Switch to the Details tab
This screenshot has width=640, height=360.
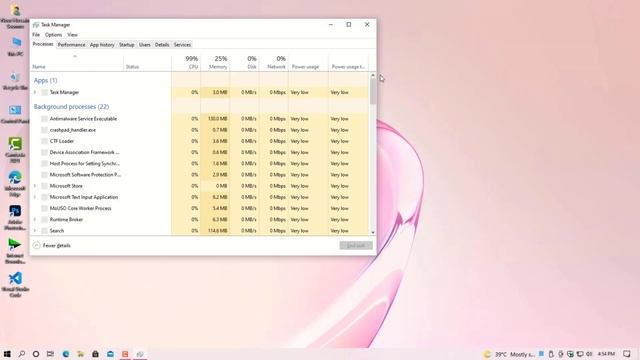pos(162,44)
